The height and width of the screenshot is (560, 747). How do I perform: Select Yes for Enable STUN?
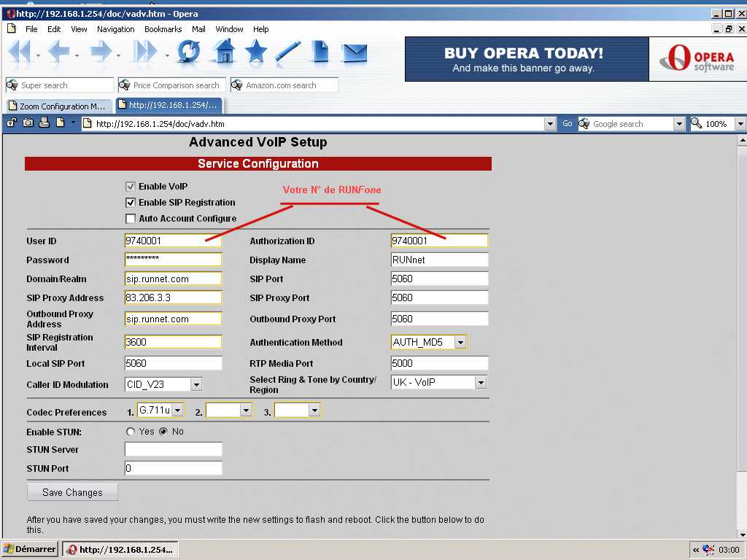point(131,432)
